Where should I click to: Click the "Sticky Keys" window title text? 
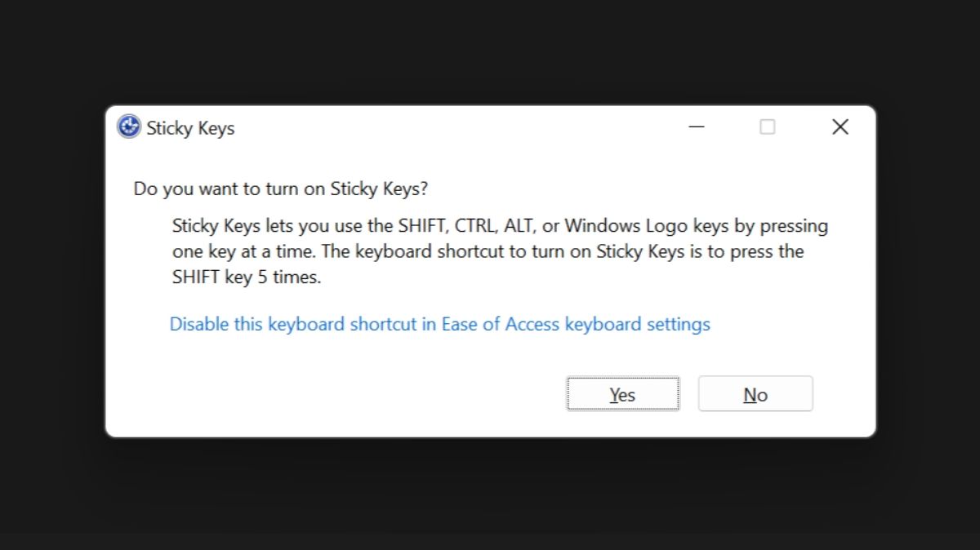(x=190, y=128)
